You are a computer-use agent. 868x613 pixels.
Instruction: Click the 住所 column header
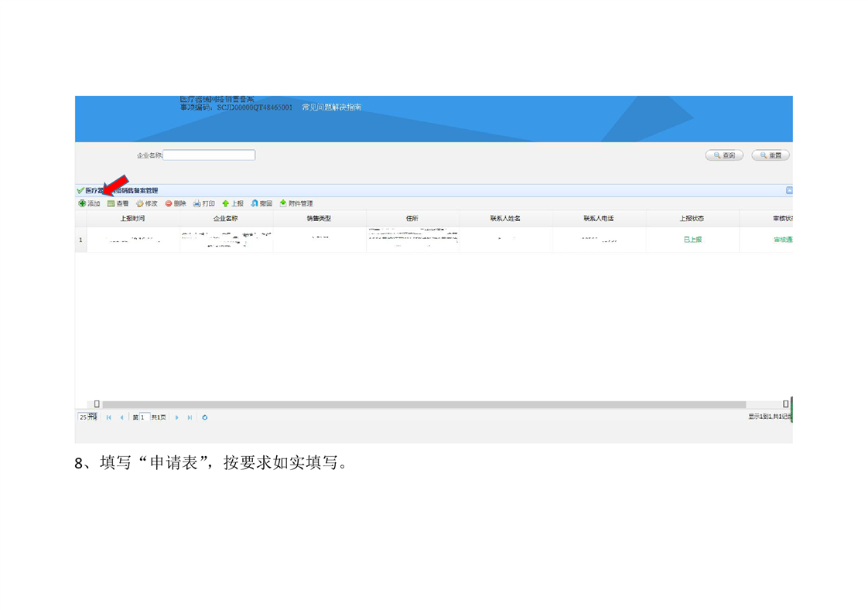412,219
